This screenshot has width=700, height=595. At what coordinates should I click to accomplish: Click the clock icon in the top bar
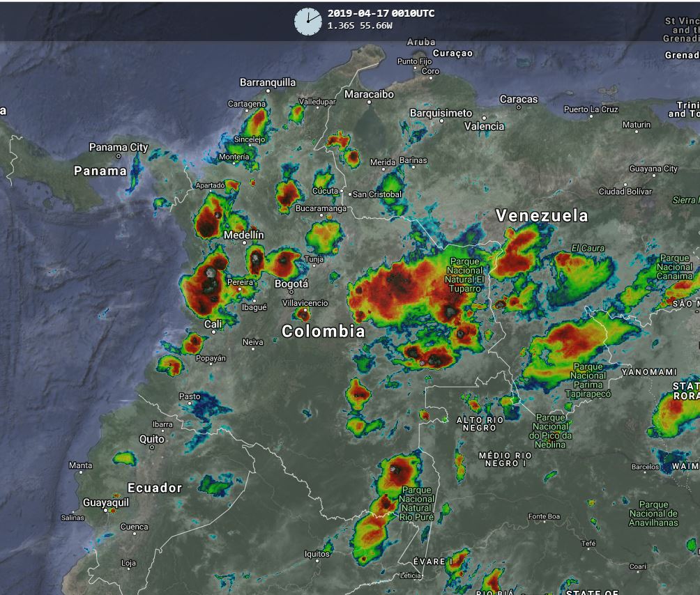point(307,21)
